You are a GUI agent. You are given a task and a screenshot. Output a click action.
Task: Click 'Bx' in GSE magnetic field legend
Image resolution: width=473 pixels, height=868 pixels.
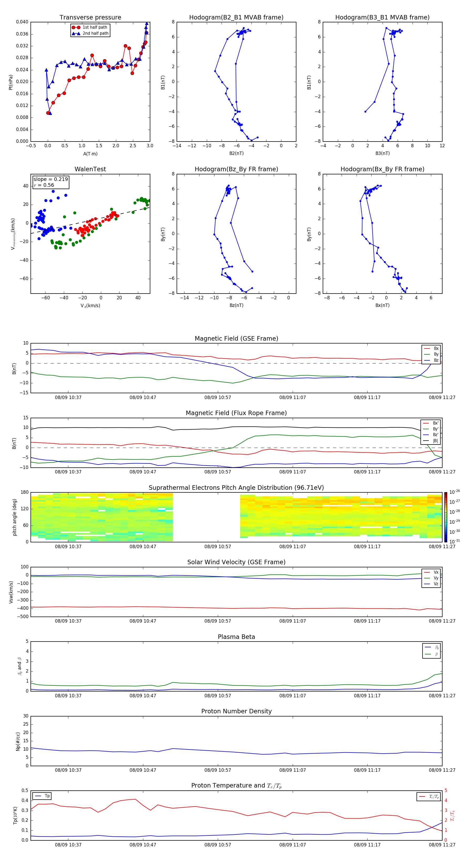(431, 349)
